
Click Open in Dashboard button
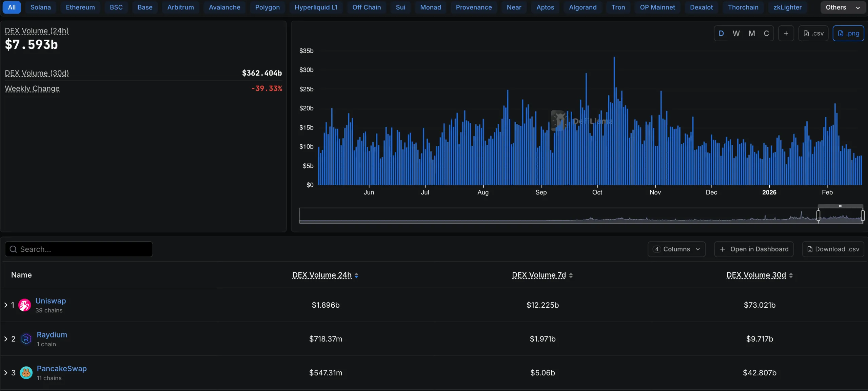click(x=754, y=249)
